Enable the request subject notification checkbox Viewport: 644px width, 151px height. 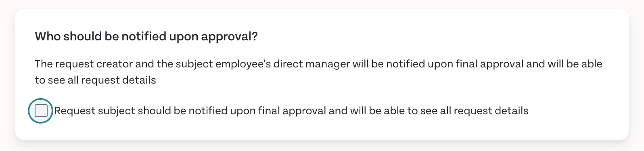tap(41, 111)
